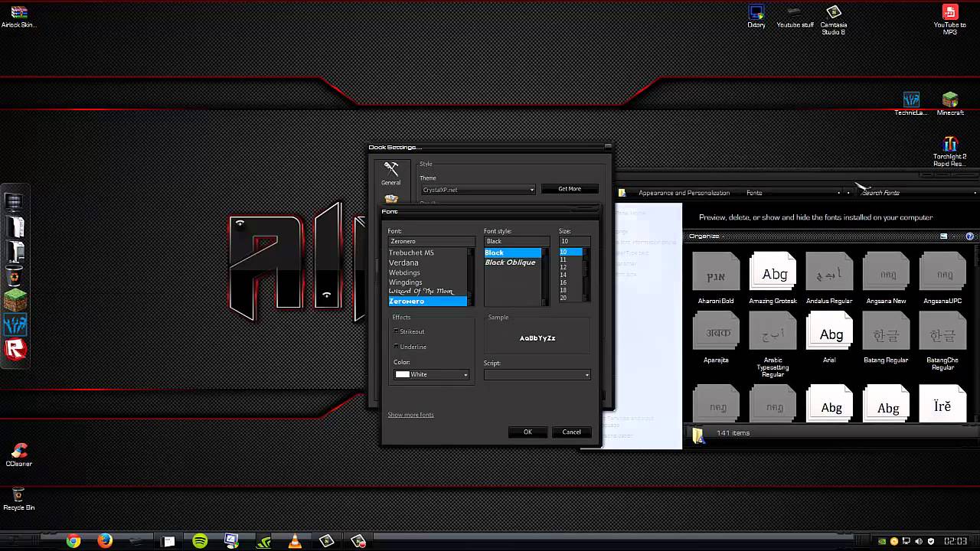
Task: Open NVIDIA icon on the taskbar
Action: [x=263, y=541]
